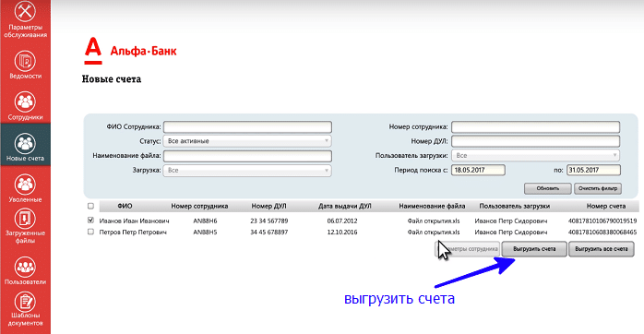Focus the Номер сотрудника input field
The image size is (644, 334).
[535, 126]
